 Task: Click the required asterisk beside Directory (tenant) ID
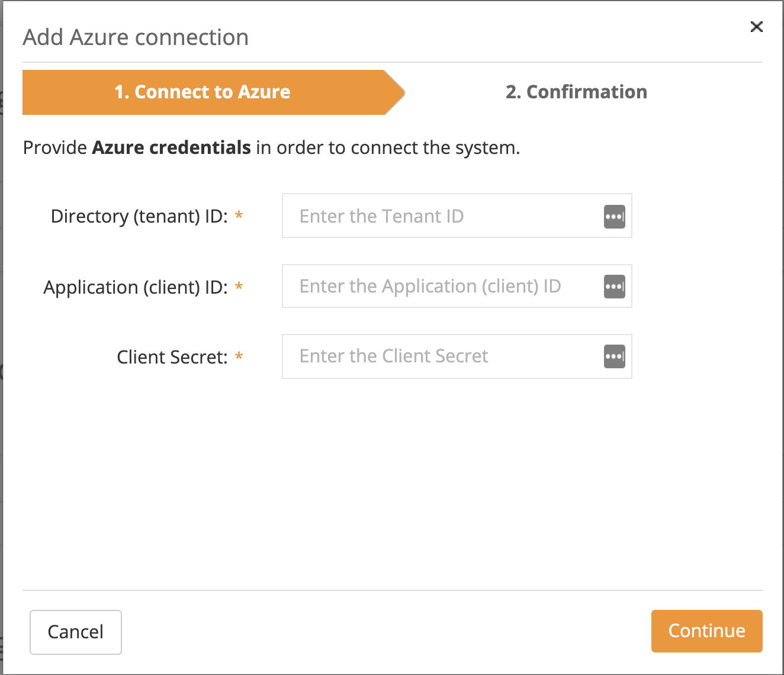point(239,216)
